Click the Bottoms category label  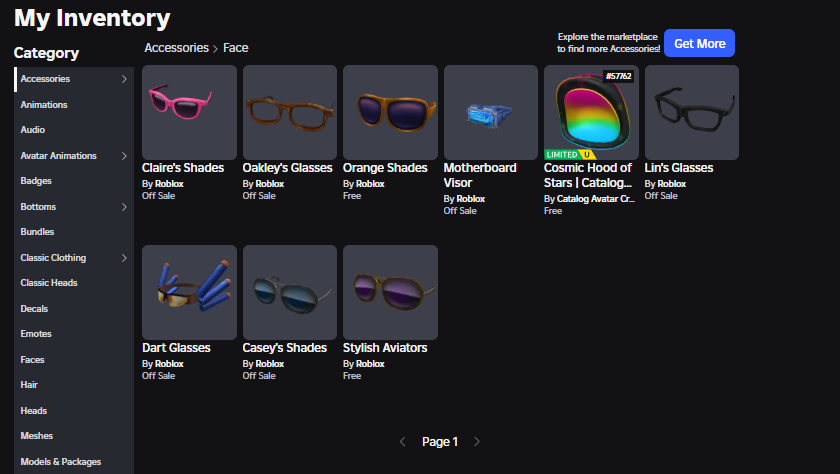coord(38,207)
